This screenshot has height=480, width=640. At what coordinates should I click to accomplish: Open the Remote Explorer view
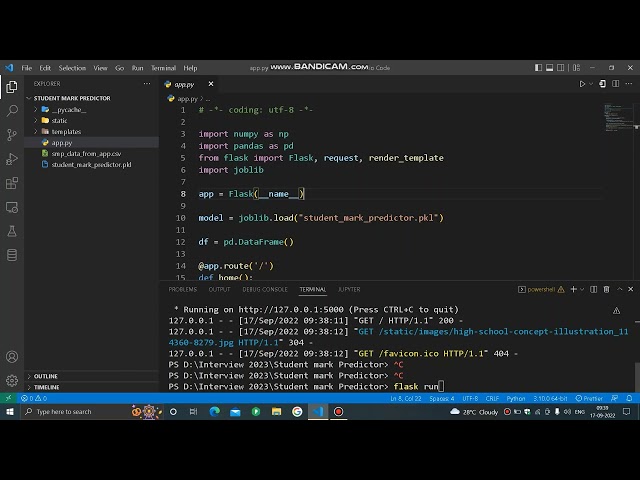click(12, 207)
